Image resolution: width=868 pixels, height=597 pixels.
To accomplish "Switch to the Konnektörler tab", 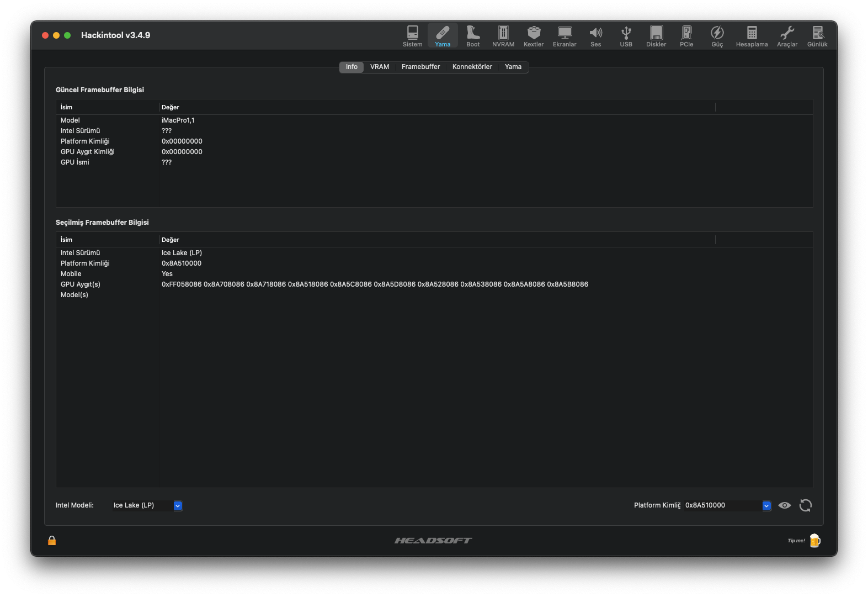I will pos(472,67).
